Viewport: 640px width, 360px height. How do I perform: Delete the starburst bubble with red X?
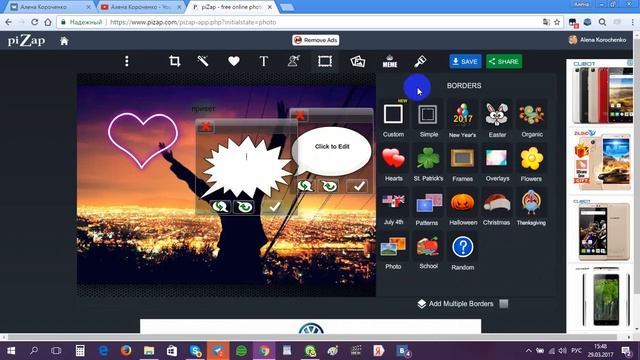(206, 127)
